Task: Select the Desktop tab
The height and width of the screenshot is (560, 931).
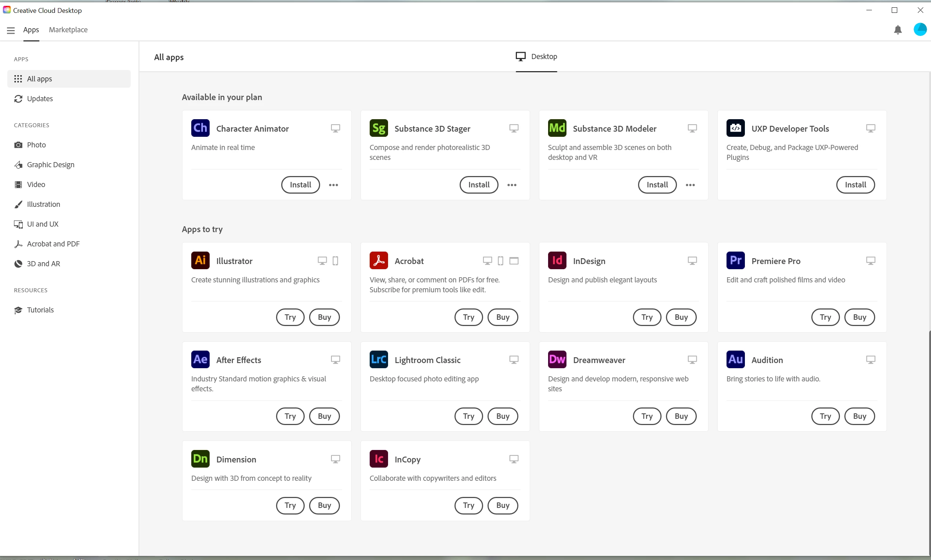Action: pyautogui.click(x=536, y=56)
